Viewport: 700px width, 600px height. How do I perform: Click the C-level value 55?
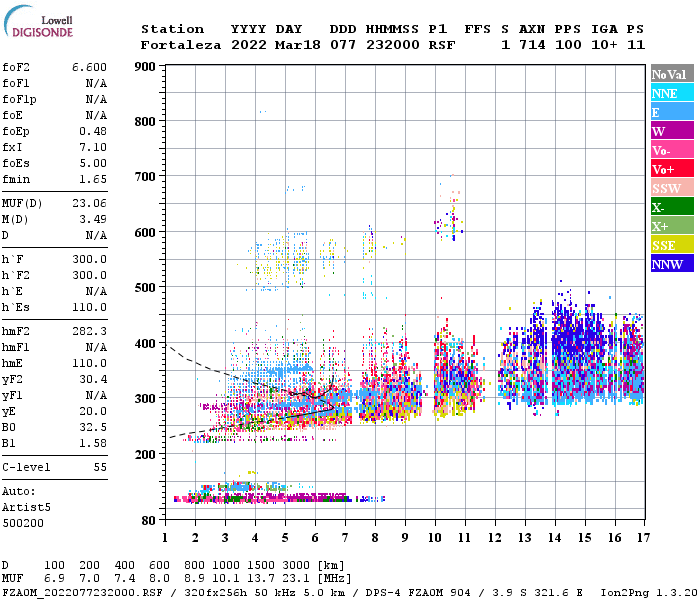coord(100,467)
